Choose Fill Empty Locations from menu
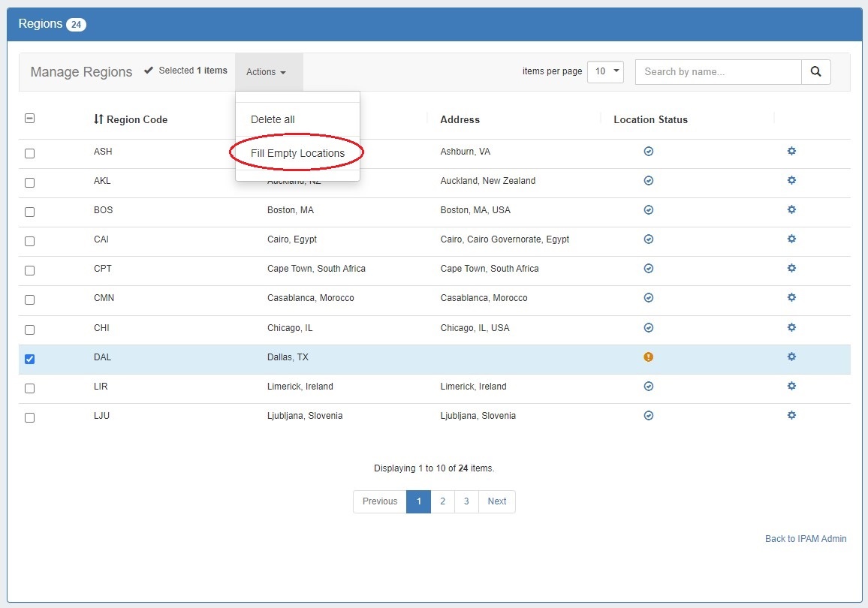 [x=297, y=153]
